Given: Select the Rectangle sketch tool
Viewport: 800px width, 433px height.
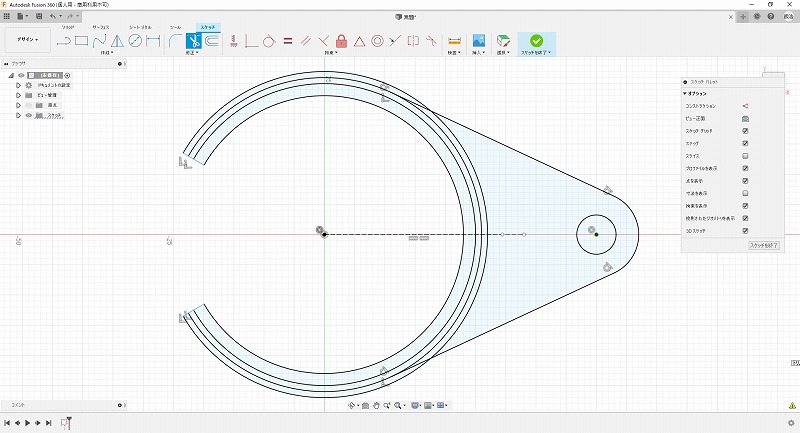Looking at the screenshot, I should [82, 41].
